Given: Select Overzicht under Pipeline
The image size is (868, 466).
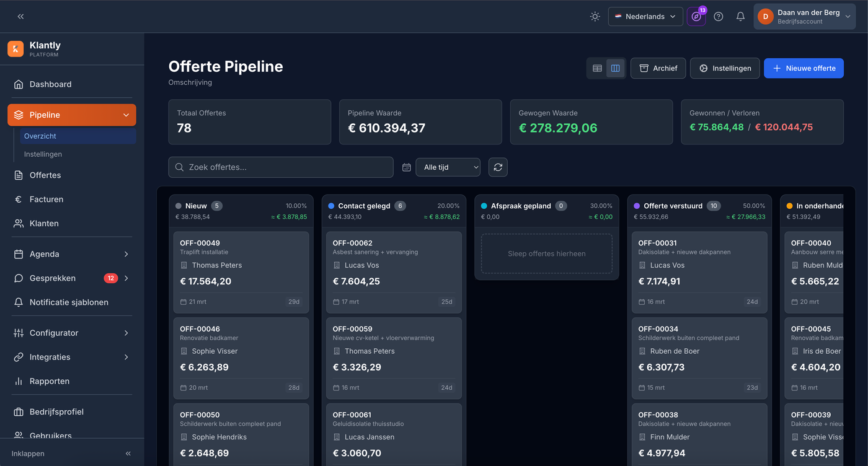Looking at the screenshot, I should 40,136.
